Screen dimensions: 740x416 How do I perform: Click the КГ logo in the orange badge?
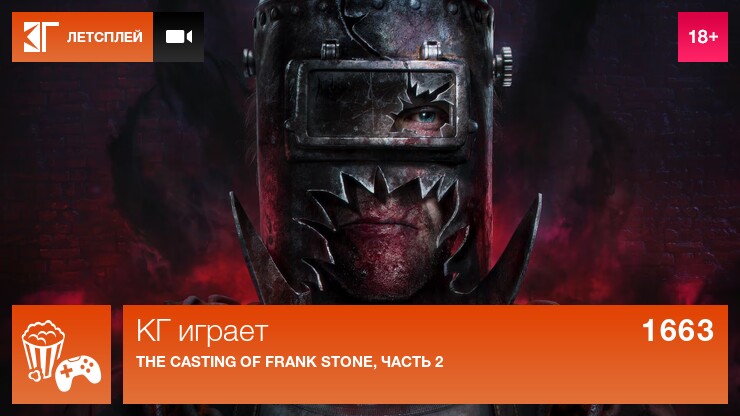point(41,37)
